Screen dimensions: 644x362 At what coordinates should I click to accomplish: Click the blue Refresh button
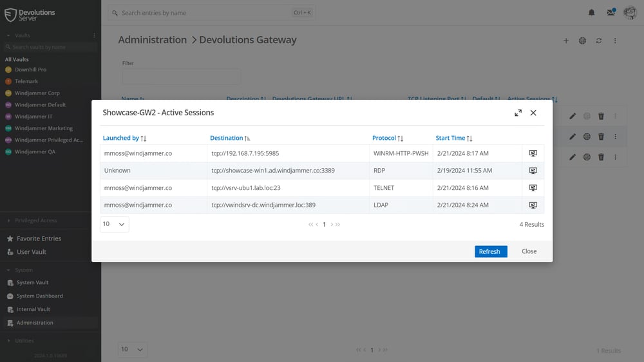(491, 251)
